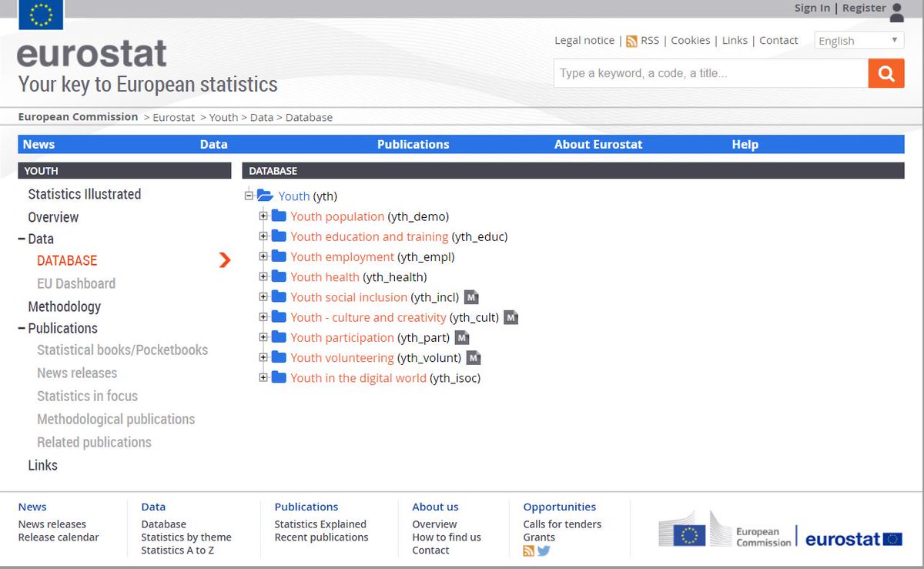Open News releases sidebar link
Screen dimensions: 924x569
77,373
